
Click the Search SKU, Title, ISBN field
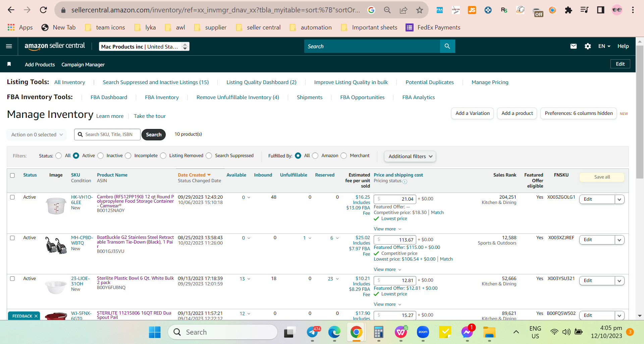point(107,135)
